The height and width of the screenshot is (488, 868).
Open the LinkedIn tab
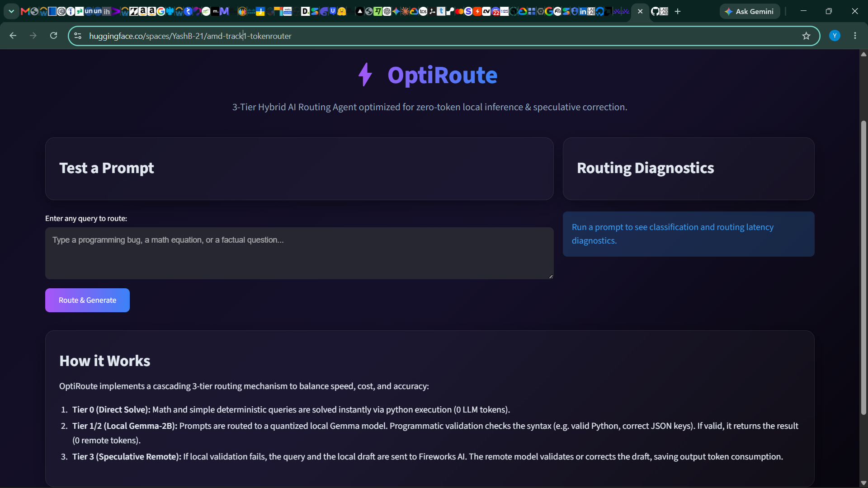click(583, 11)
